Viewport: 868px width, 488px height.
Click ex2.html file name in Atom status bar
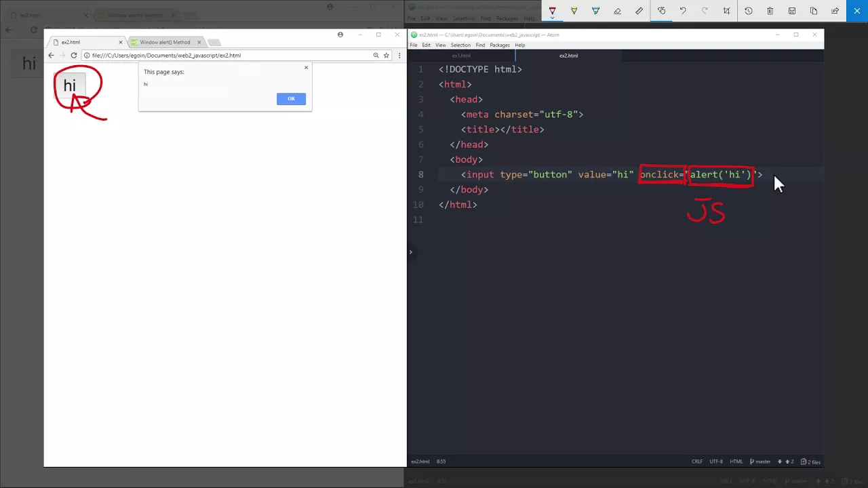tap(420, 462)
